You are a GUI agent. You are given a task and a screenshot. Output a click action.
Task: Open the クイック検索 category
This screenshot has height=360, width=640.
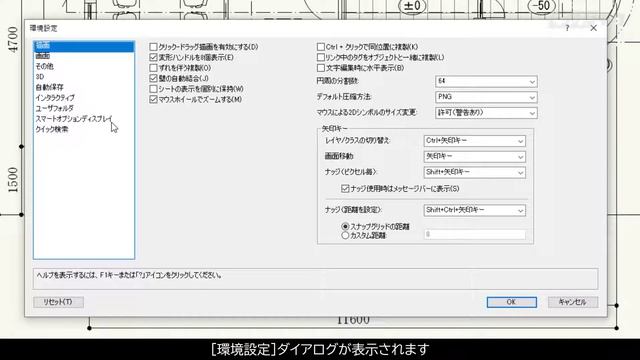[84, 129]
